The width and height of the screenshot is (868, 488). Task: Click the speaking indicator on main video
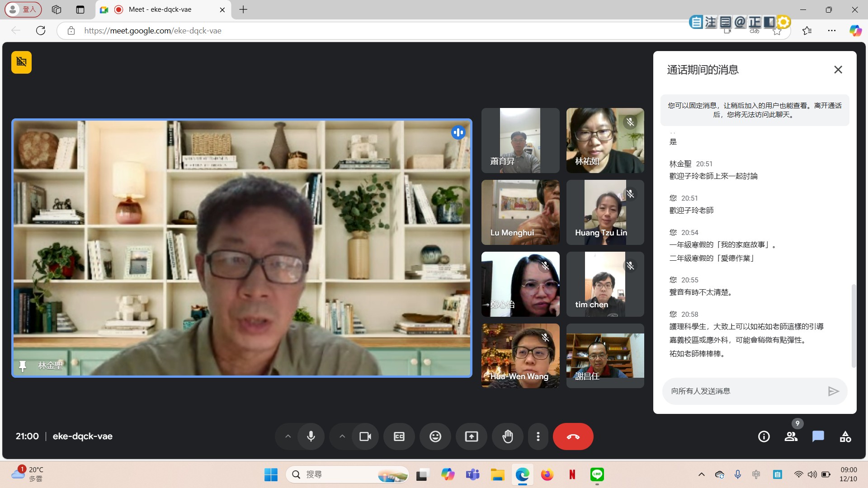pos(458,132)
